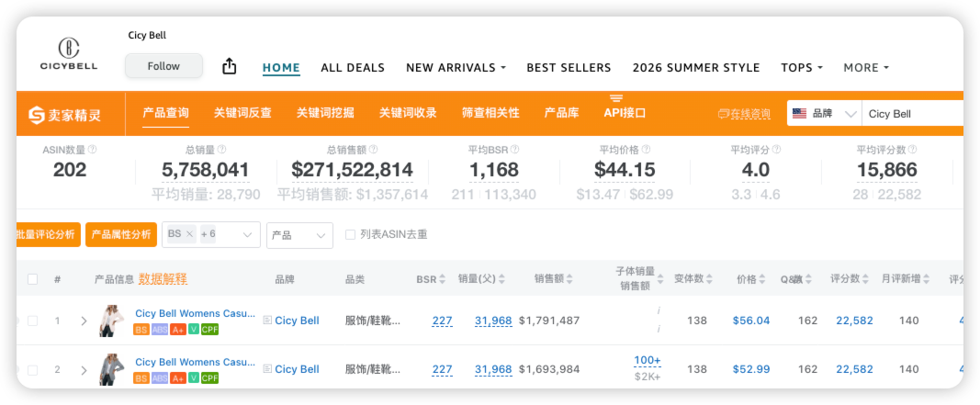Click the Cicy Bell search input field
The width and height of the screenshot is (980, 405).
(x=914, y=114)
